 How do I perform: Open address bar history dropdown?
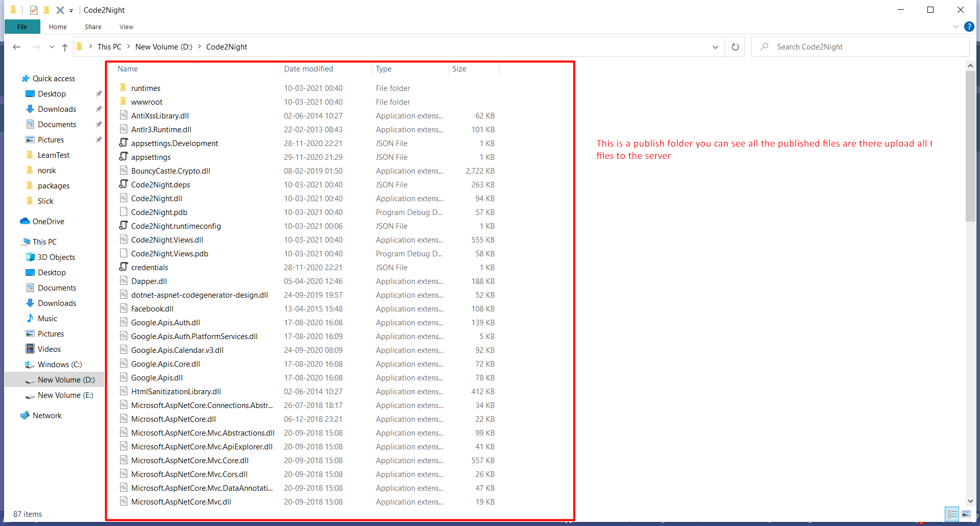click(x=715, y=47)
